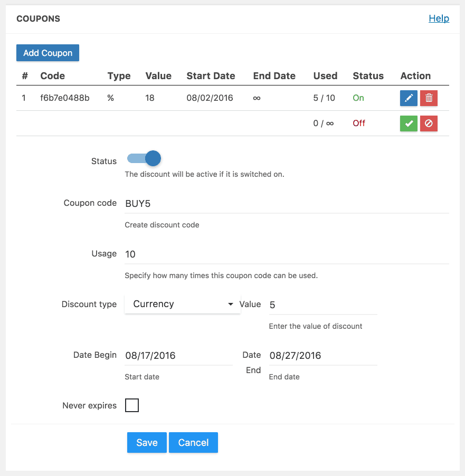Click the Status column header
Image resolution: width=465 pixels, height=476 pixels.
(368, 75)
